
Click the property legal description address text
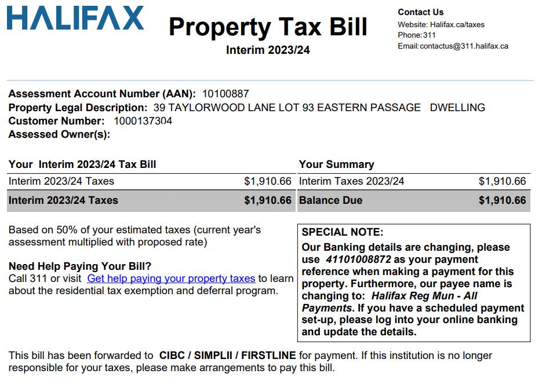tap(319, 108)
